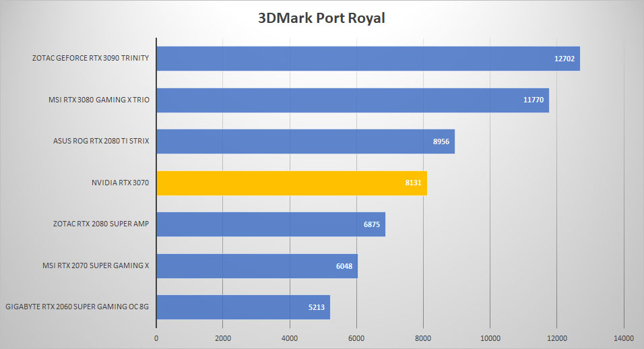Click the 4000 axis tick label
The height and width of the screenshot is (349, 644).
[x=290, y=338]
